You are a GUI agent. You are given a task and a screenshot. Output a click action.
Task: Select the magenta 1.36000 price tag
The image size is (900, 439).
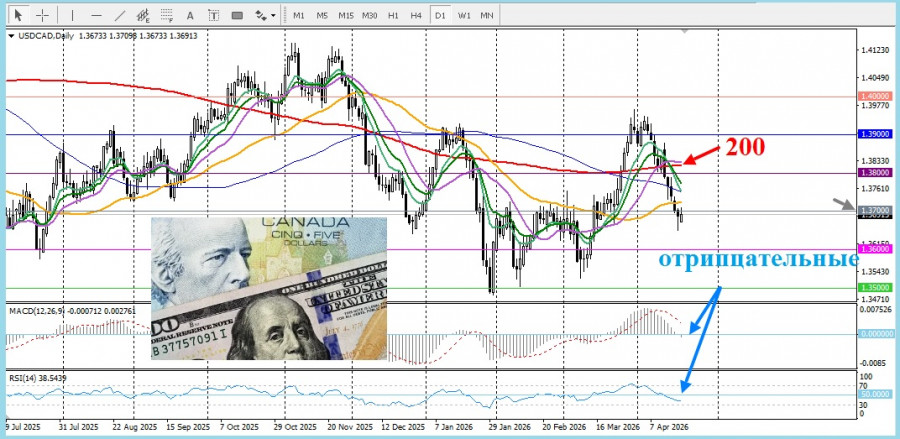tap(875, 249)
